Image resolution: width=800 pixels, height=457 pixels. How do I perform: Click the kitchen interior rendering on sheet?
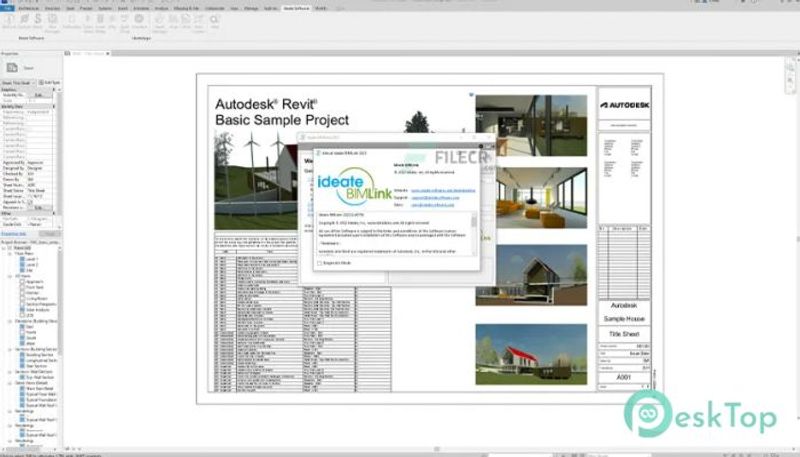point(531,125)
